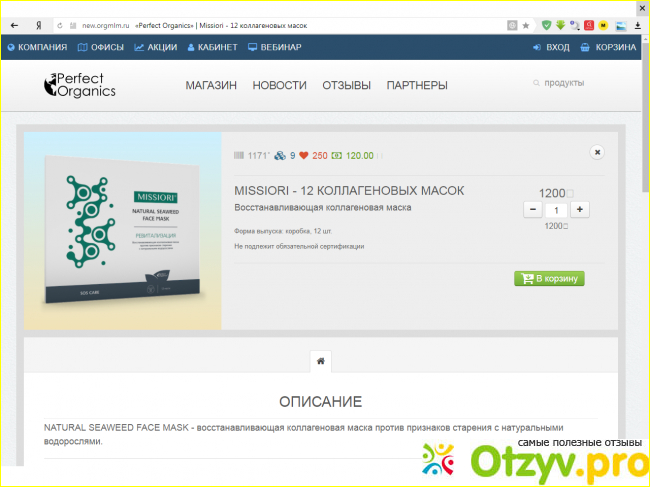Screen dimensions: 650x487
Task: Click the browser back arrow
Action: (13, 24)
